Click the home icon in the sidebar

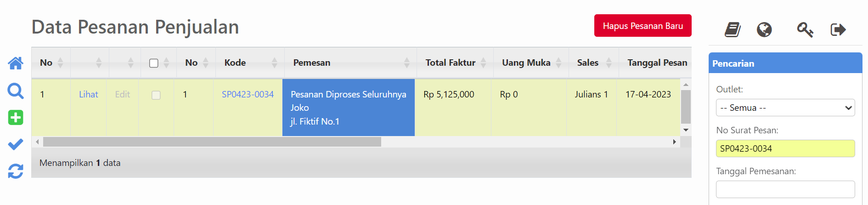click(16, 63)
